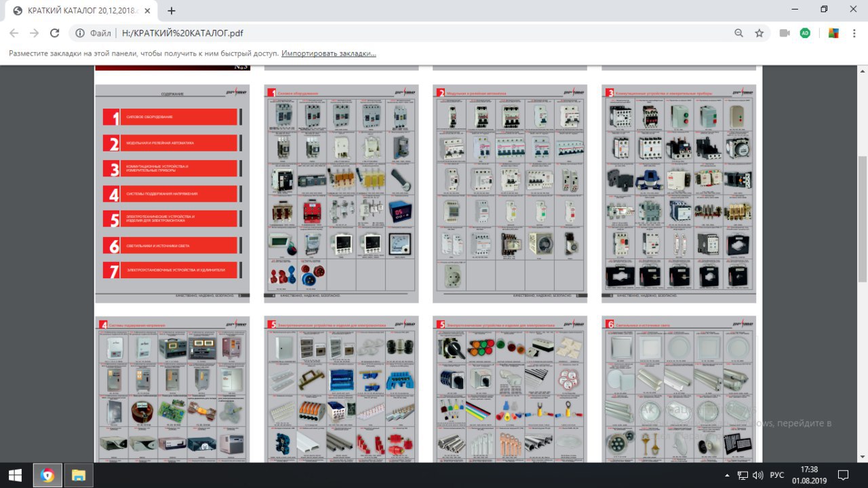Click the multicolored square extension icon
This screenshot has width=868, height=488.
click(x=834, y=33)
